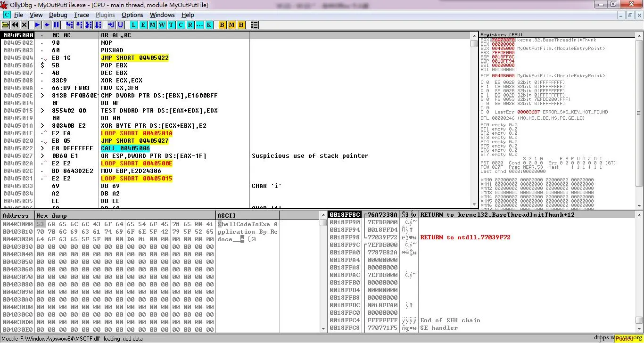Open the Call stack (K) icon
The width and height of the screenshot is (644, 343).
click(209, 25)
